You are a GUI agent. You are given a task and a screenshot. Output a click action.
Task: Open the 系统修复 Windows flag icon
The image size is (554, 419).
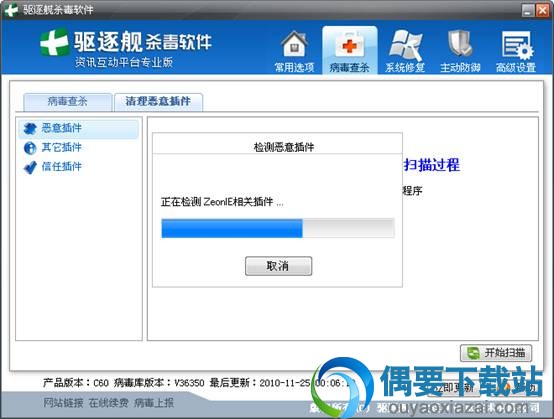405,45
